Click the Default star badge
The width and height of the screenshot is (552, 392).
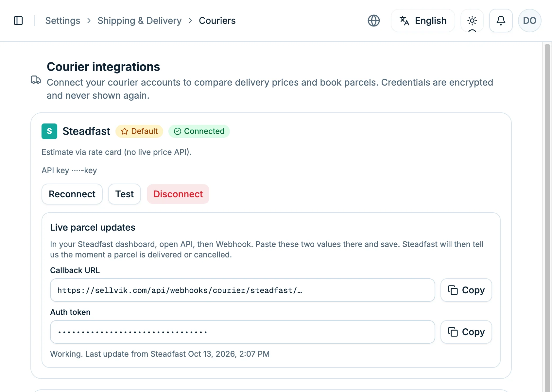(x=139, y=131)
